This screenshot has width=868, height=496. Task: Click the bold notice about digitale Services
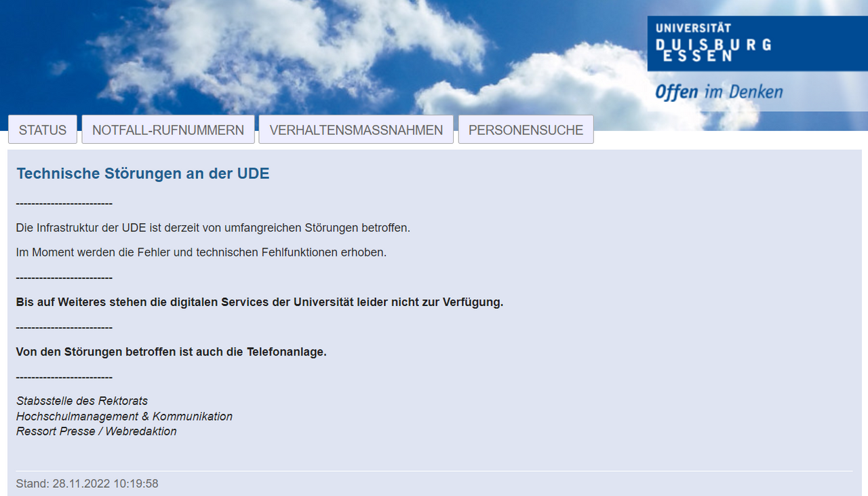coord(260,302)
